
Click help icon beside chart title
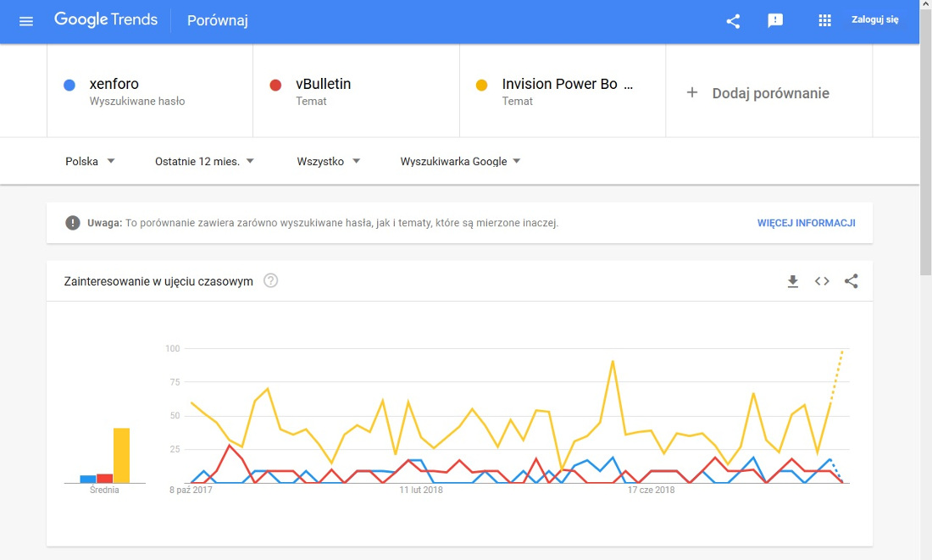[271, 281]
